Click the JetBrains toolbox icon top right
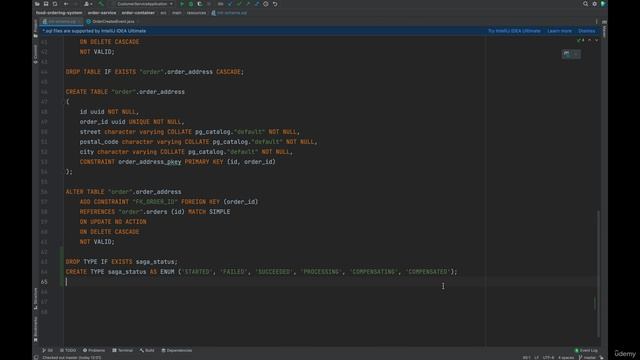 coord(603,4)
